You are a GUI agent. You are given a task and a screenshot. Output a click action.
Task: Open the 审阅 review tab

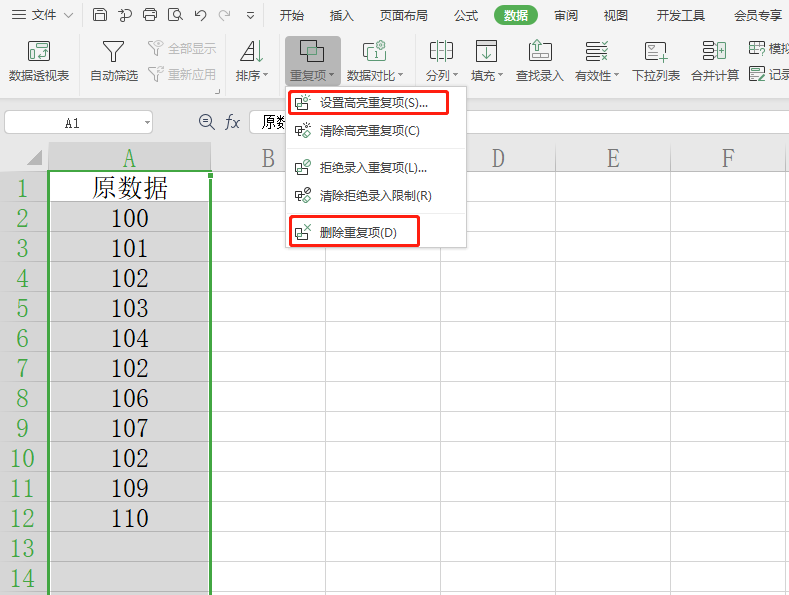566,15
